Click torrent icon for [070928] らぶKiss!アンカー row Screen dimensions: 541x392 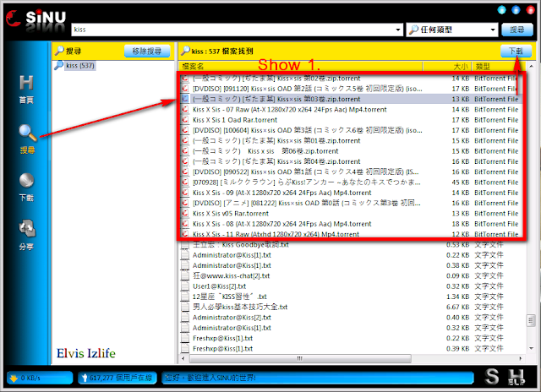pyautogui.click(x=185, y=182)
